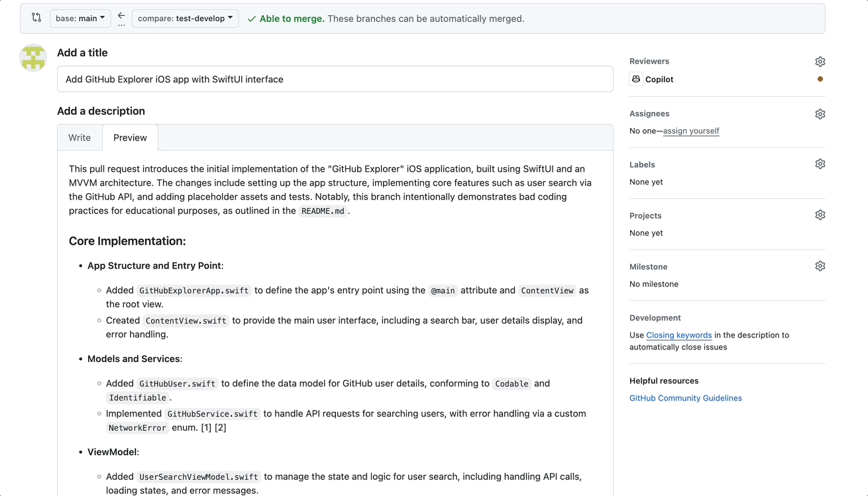Click the green merge checkmark icon
Image resolution: width=868 pixels, height=496 pixels.
tap(252, 19)
